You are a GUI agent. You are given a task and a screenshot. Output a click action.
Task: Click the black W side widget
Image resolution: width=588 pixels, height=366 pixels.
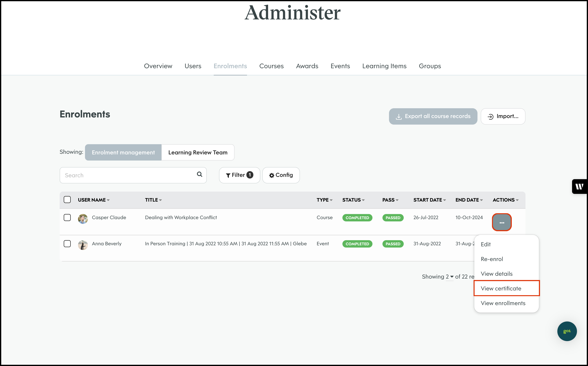click(579, 186)
